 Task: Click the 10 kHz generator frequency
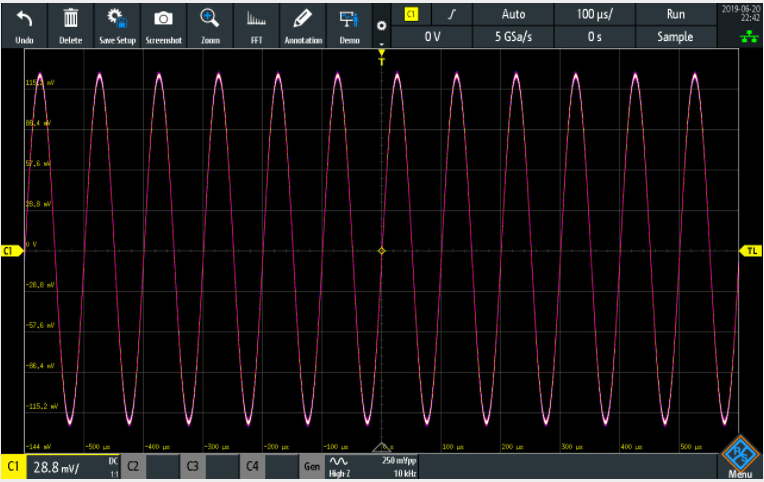tap(404, 473)
